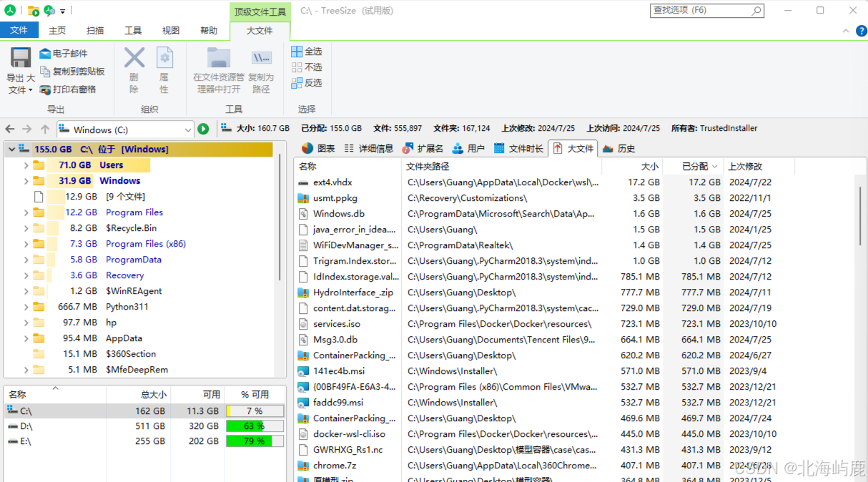Expand the Recovery folder node

(26, 275)
